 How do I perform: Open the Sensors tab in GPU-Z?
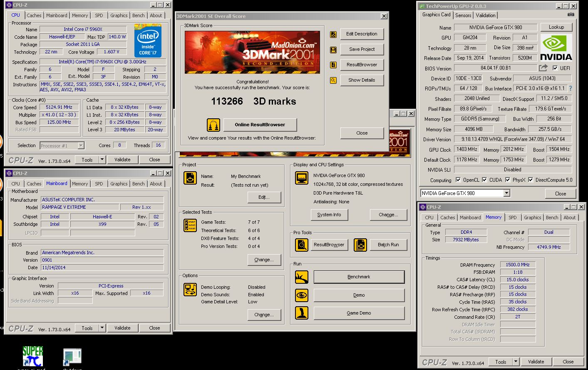[x=463, y=15]
